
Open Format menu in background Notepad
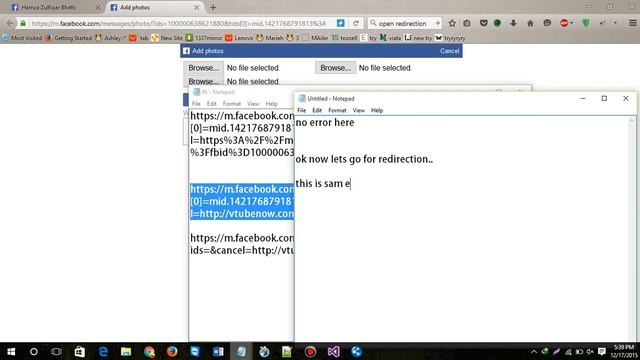[232, 104]
